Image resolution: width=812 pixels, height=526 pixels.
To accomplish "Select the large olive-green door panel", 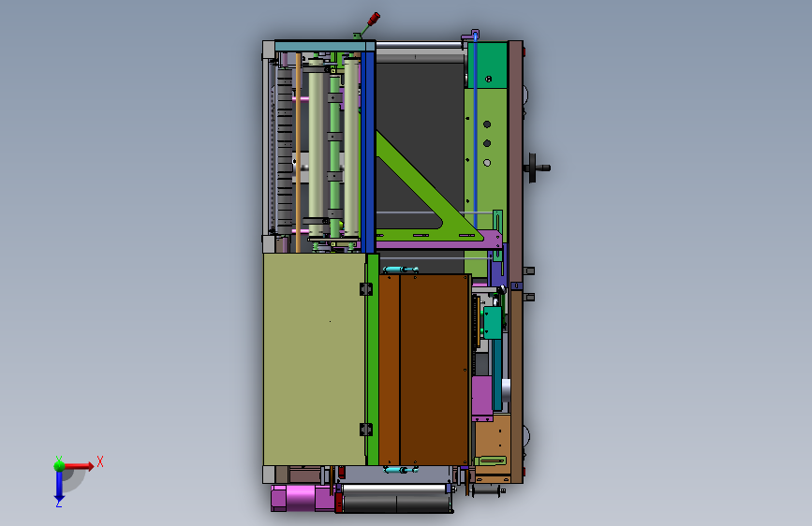I will (315, 359).
